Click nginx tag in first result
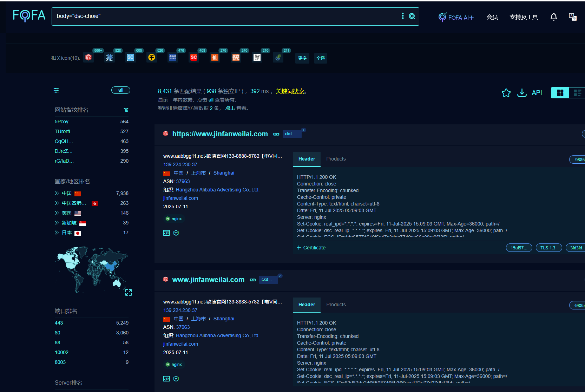Image resolution: width=585 pixels, height=392 pixels. (174, 218)
